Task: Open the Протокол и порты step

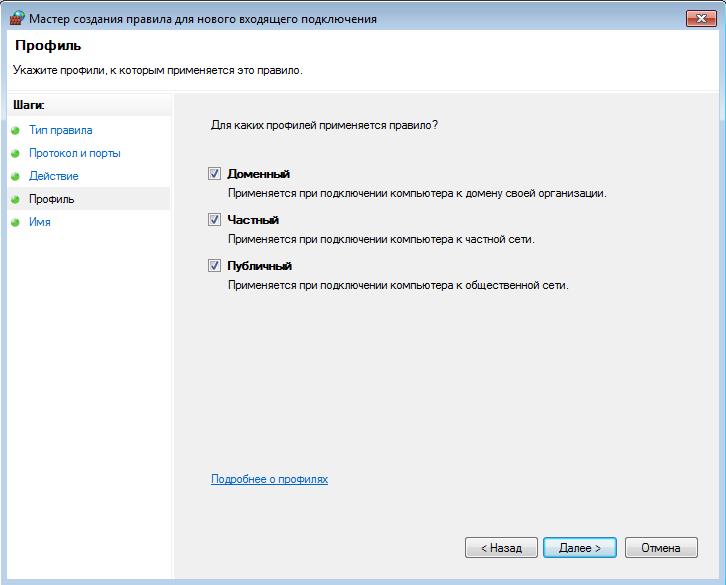Action: pos(75,153)
